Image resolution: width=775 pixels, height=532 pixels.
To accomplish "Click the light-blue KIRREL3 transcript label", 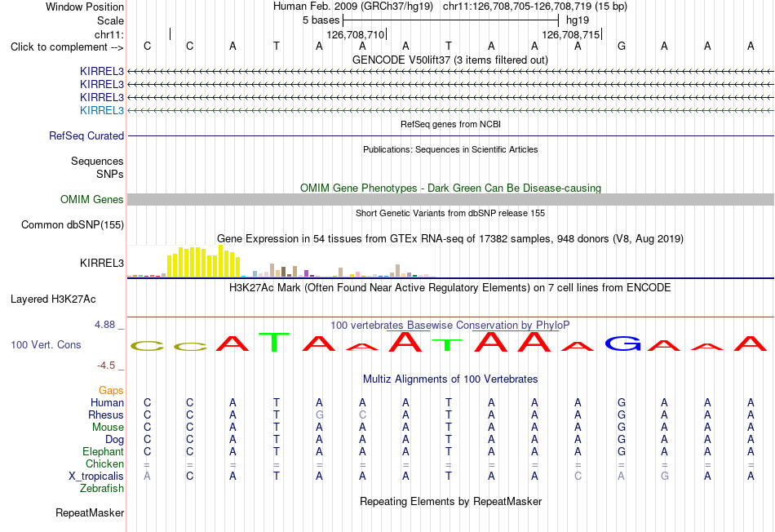I will click(102, 110).
